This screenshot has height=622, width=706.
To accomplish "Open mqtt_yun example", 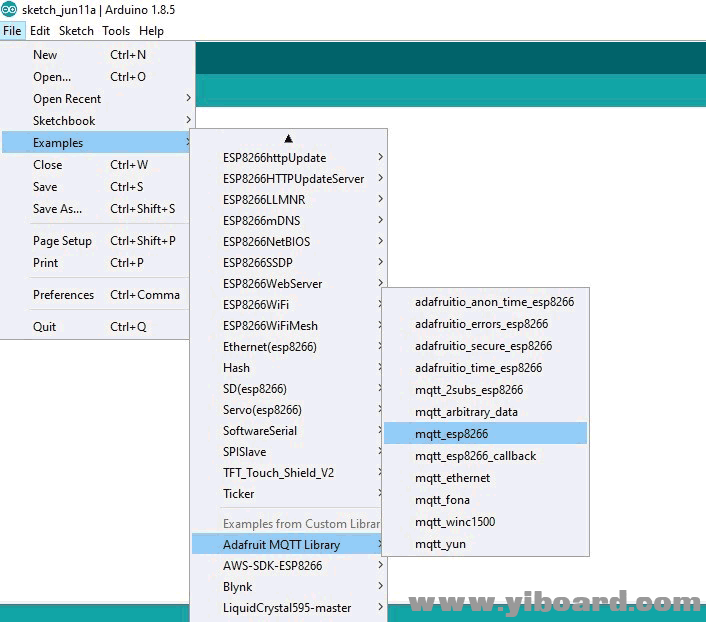I will point(485,545).
